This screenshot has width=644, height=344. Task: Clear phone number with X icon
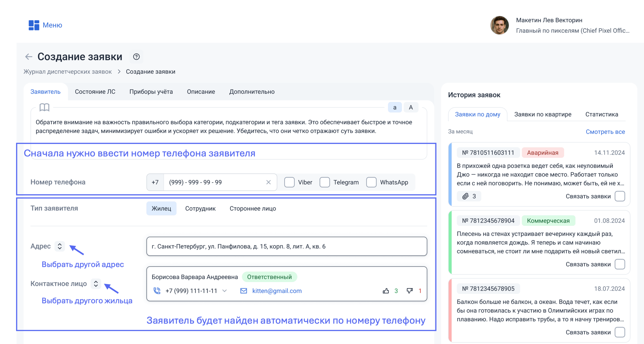click(x=268, y=182)
